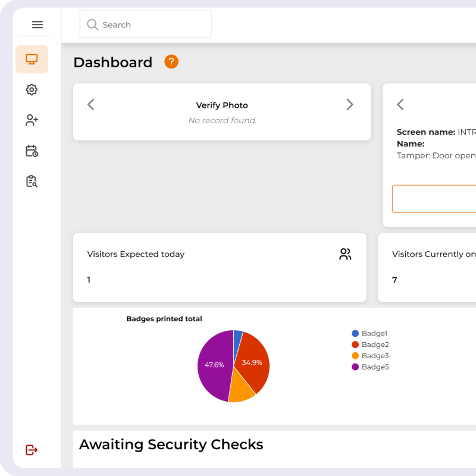This screenshot has width=476, height=476.
Task: Open the clipboard search reports icon
Action: [32, 181]
